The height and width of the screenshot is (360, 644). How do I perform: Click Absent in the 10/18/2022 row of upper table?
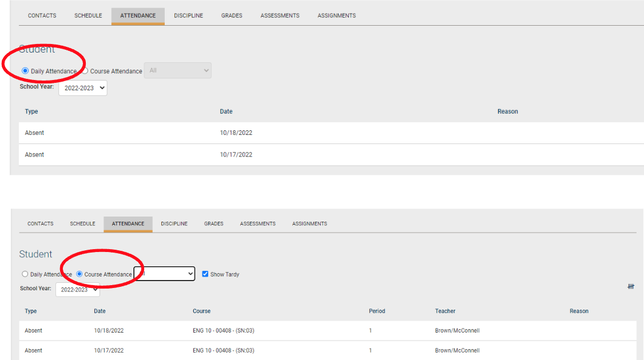tap(34, 133)
